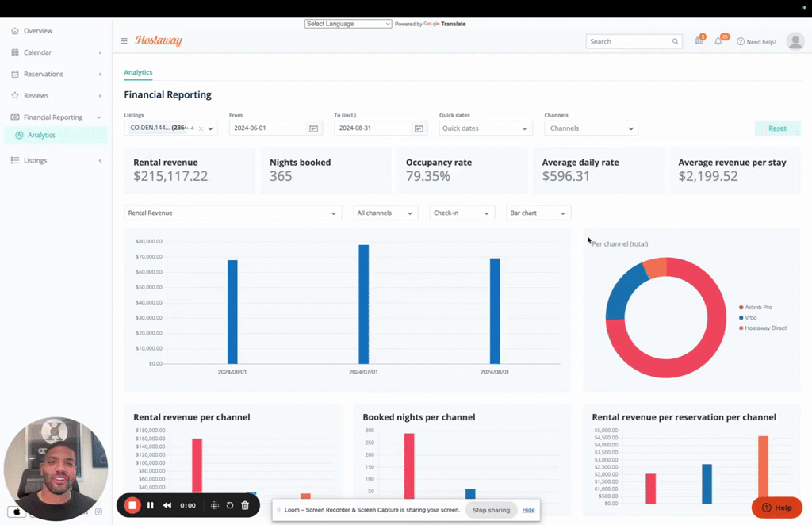Toggle Vrbo legend item in the donut chart
Image resolution: width=812 pixels, height=525 pixels.
point(748,317)
